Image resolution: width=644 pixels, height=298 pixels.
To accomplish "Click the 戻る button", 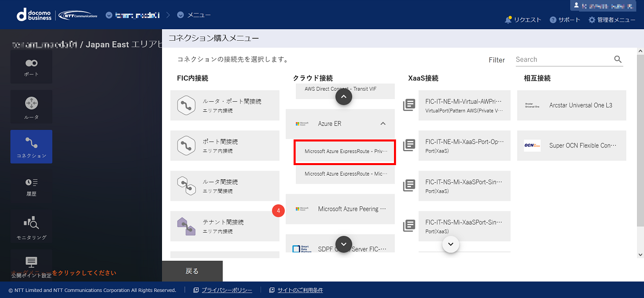I will (x=192, y=271).
